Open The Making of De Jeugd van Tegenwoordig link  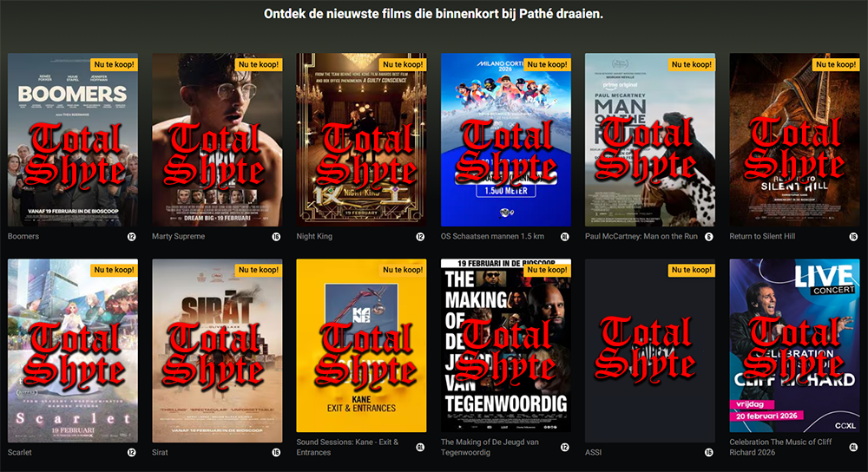pyautogui.click(x=490, y=447)
